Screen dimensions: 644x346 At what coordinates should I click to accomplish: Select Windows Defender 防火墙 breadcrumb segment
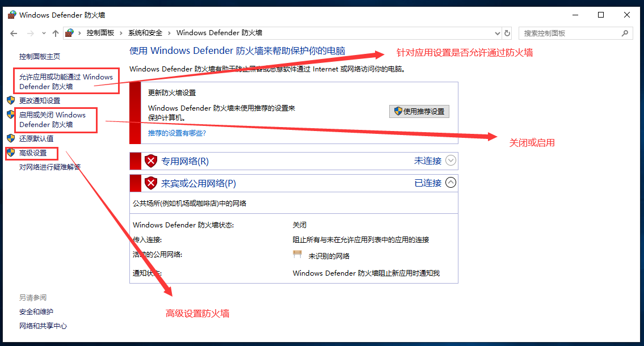coord(220,33)
